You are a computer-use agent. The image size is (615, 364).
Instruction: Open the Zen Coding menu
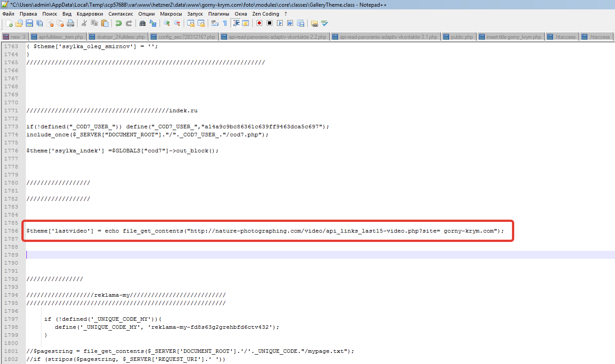click(265, 14)
